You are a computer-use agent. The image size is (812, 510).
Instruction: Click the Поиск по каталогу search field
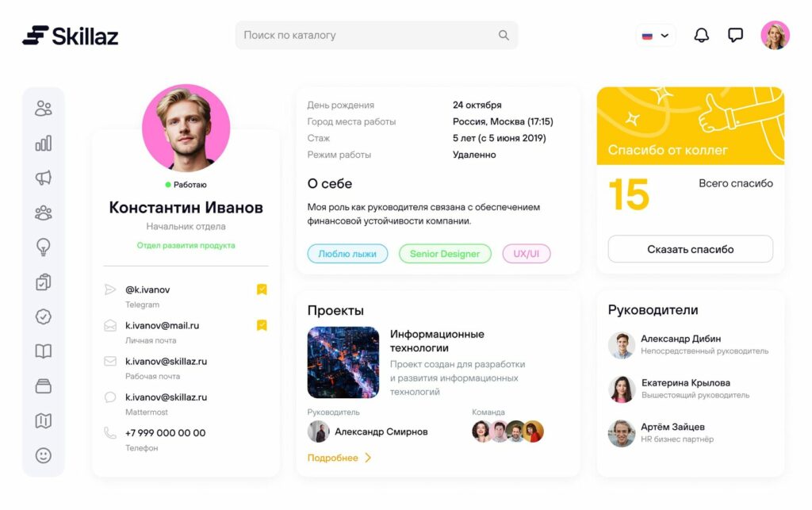coord(377,35)
